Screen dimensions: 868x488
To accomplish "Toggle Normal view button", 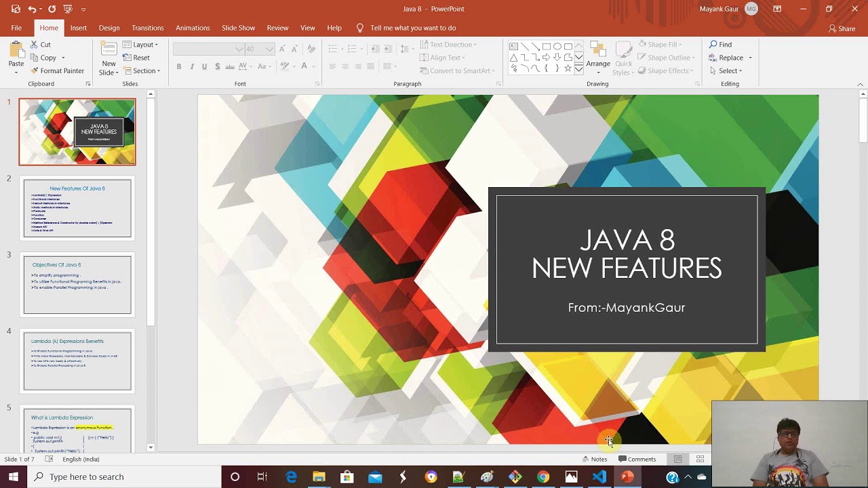I will (677, 460).
